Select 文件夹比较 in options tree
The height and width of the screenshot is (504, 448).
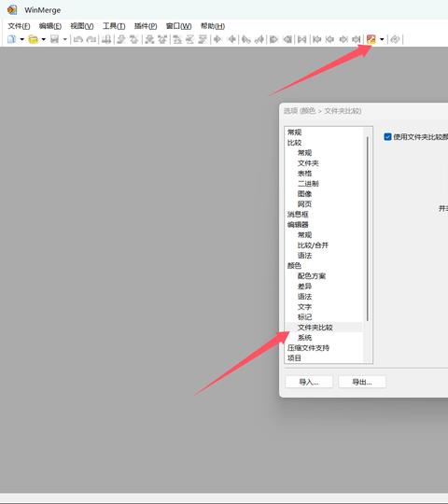coord(315,328)
